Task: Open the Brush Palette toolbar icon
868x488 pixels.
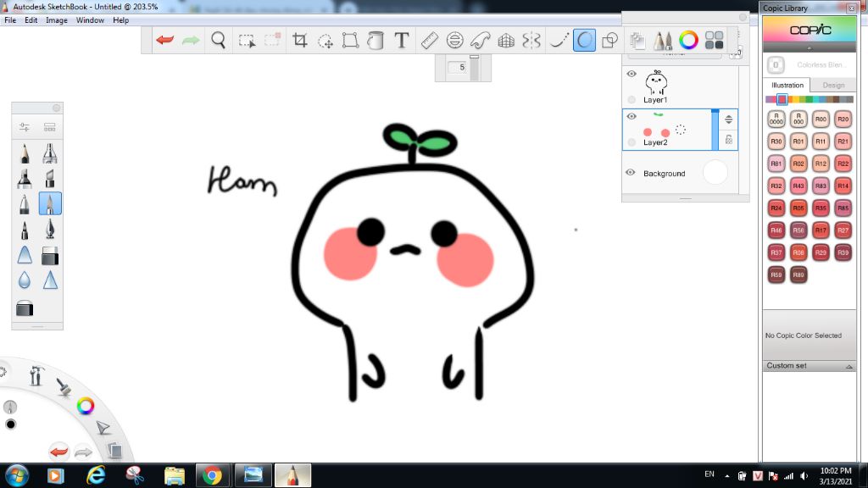Action: (x=663, y=41)
